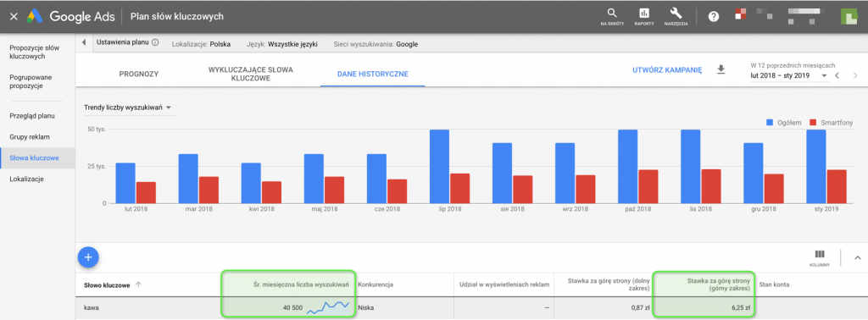Open Grupy reklam in the sidebar
Screen dimensions: 868x320
click(x=30, y=136)
